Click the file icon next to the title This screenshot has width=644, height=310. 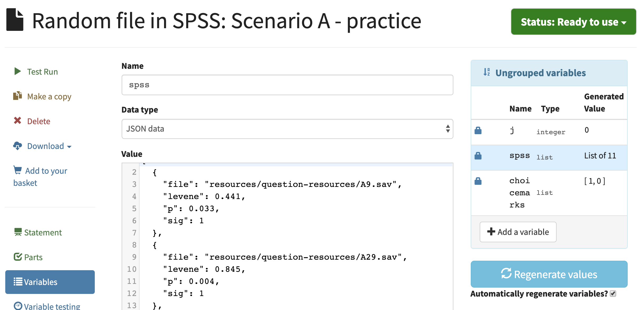click(15, 20)
